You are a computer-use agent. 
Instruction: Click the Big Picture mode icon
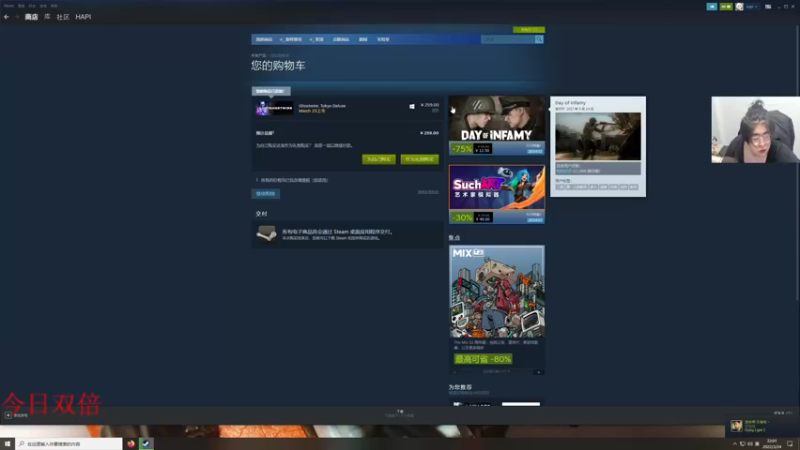coord(768,7)
